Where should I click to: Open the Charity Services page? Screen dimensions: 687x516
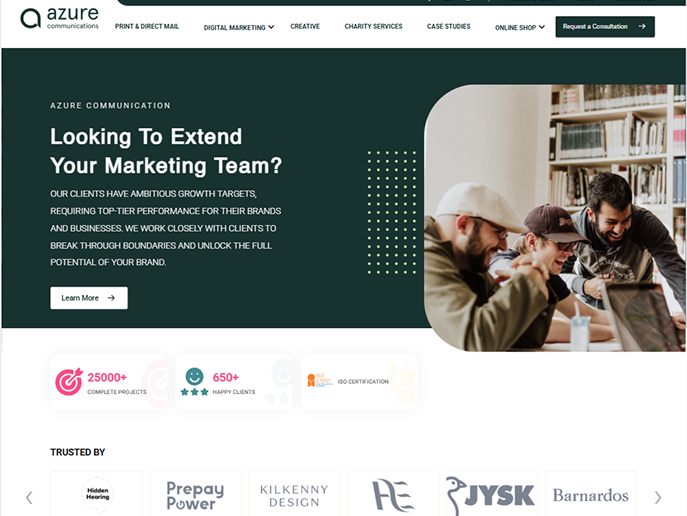pyautogui.click(x=373, y=26)
